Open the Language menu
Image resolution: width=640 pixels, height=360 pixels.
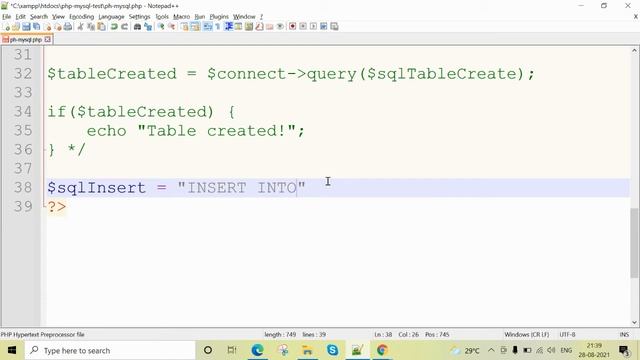[111, 17]
